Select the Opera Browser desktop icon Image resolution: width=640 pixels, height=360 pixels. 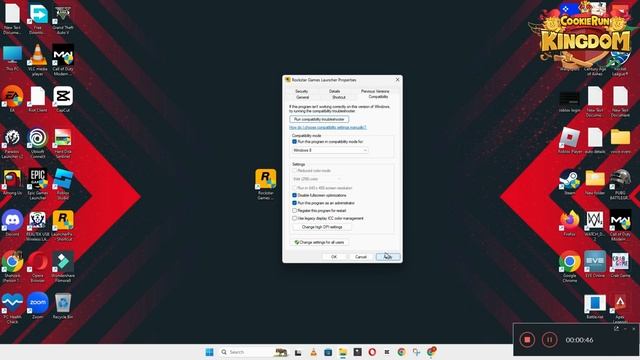coord(38,267)
